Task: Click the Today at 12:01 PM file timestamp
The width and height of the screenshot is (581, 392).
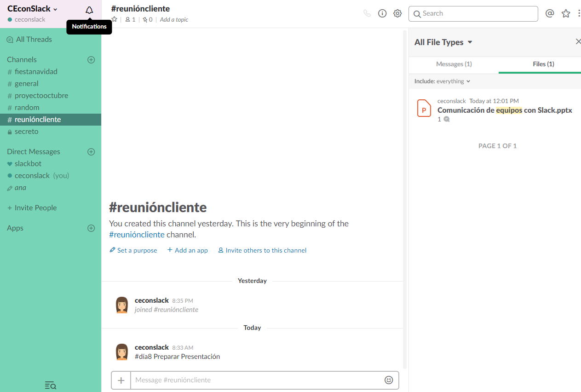Action: click(494, 101)
